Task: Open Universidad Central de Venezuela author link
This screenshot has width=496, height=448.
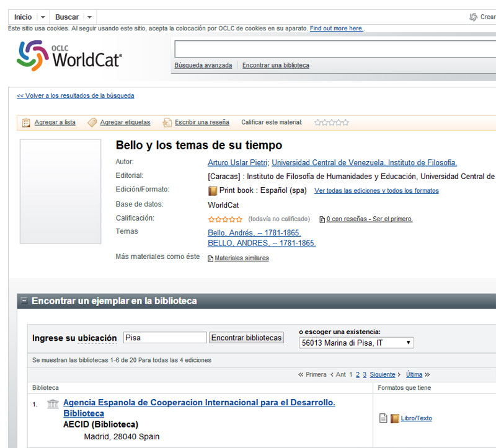Action: coord(365,162)
